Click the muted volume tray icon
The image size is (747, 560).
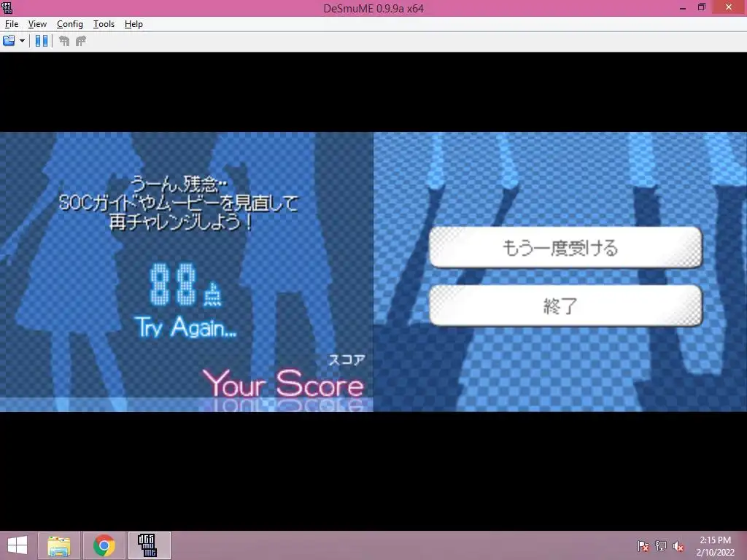(x=678, y=545)
